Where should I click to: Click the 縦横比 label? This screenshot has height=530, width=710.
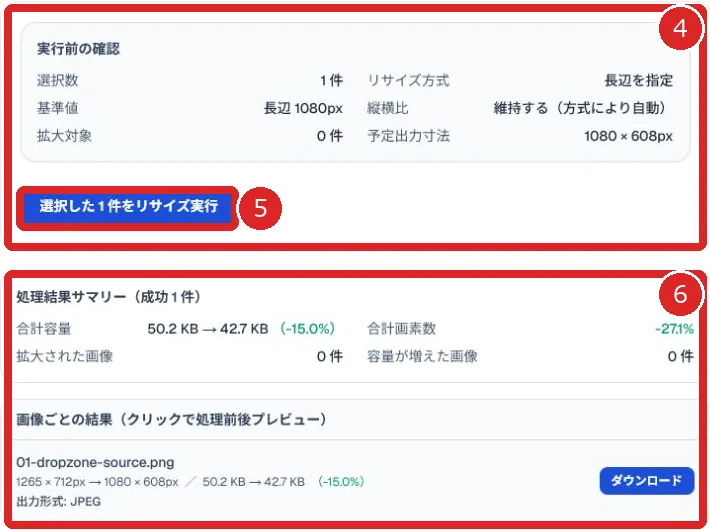pyautogui.click(x=388, y=108)
